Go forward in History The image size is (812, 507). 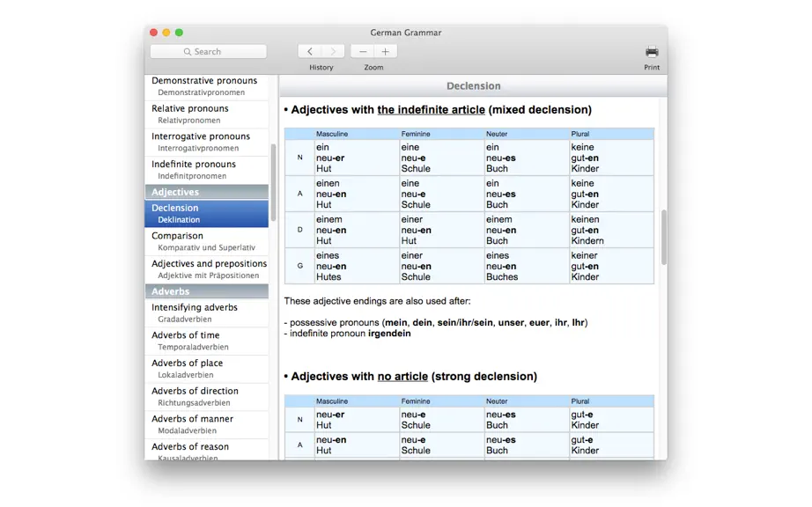coord(333,51)
